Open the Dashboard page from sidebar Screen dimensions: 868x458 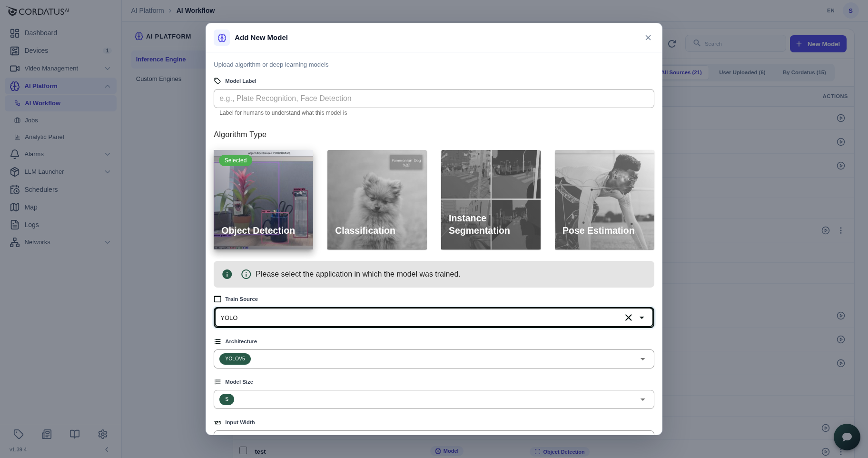tap(60, 33)
